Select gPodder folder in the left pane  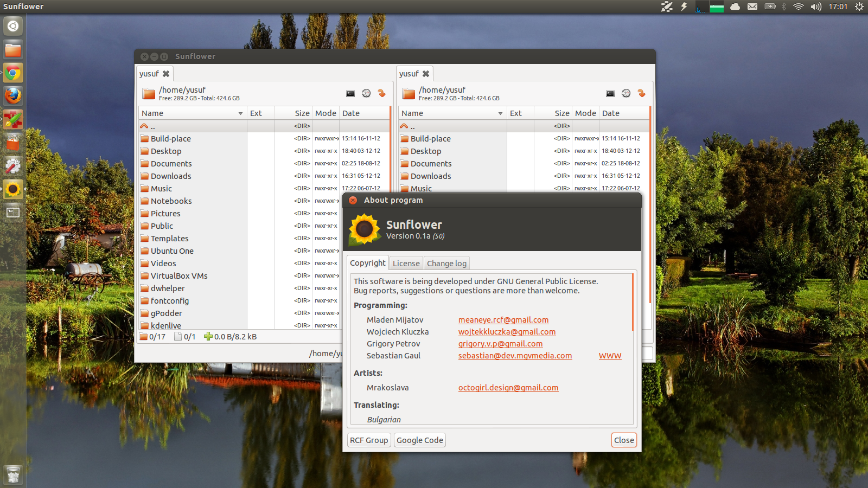coord(240,313)
